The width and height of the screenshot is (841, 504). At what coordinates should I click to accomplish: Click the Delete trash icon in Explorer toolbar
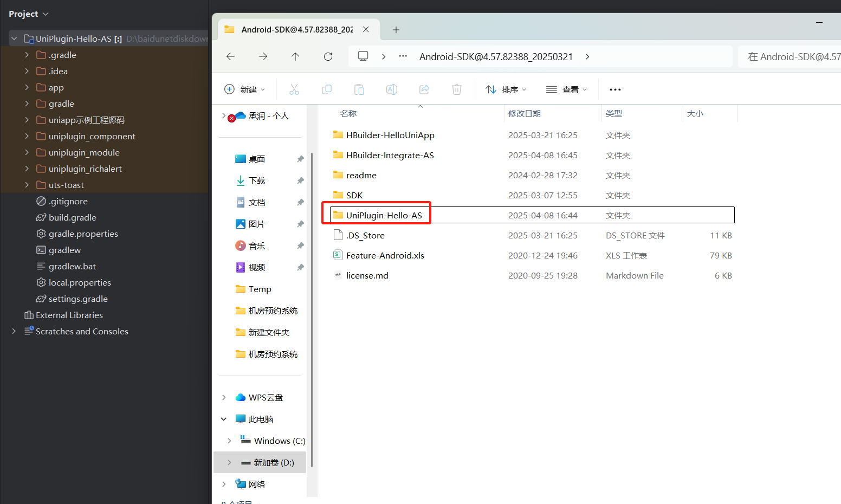[x=457, y=89]
